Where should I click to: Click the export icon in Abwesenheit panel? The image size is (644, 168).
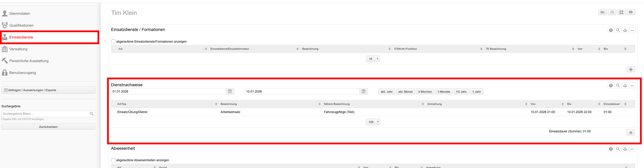tap(625, 149)
